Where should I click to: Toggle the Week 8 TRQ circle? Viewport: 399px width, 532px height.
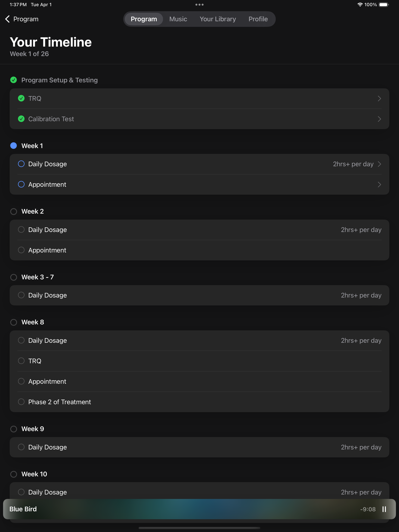pyautogui.click(x=21, y=361)
